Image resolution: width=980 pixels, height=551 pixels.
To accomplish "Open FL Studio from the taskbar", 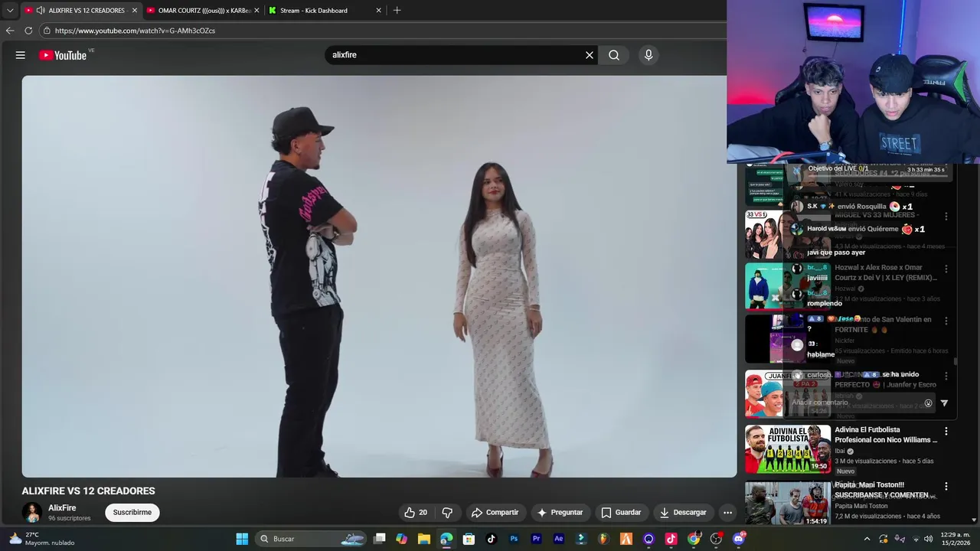I will click(603, 539).
